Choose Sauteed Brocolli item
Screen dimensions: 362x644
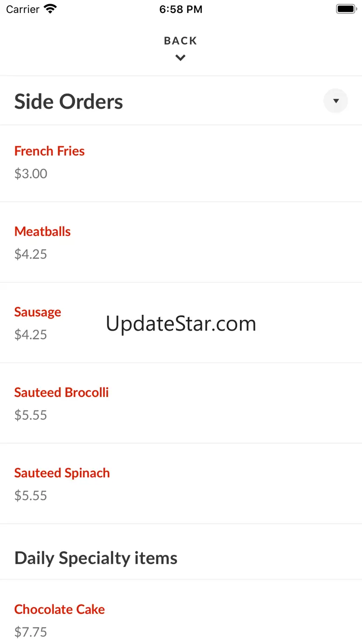tap(62, 392)
